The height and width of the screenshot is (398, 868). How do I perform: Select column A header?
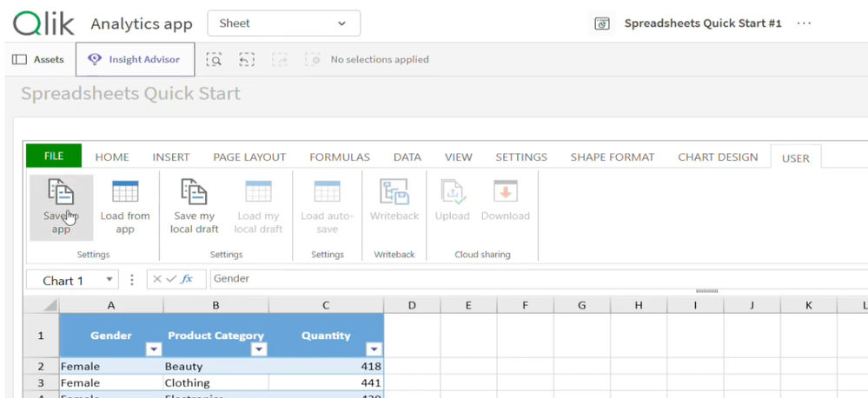111,304
